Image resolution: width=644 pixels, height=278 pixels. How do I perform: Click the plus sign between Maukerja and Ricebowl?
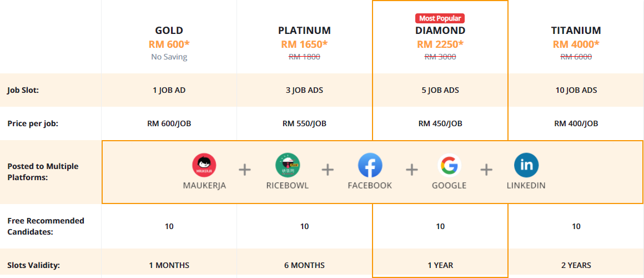(245, 169)
